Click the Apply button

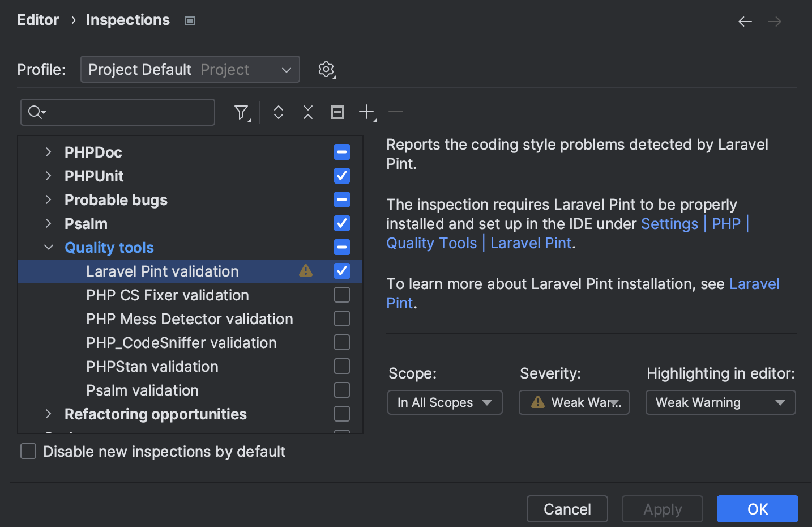click(x=663, y=509)
